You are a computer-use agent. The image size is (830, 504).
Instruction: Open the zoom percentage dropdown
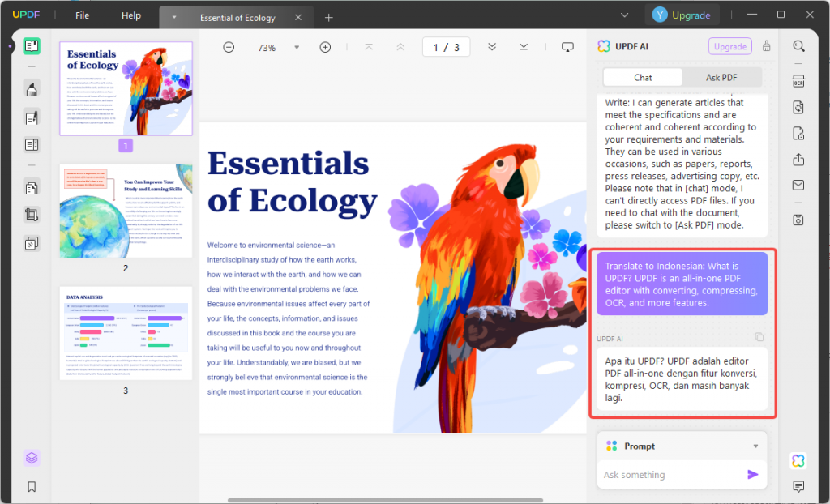pyautogui.click(x=296, y=47)
